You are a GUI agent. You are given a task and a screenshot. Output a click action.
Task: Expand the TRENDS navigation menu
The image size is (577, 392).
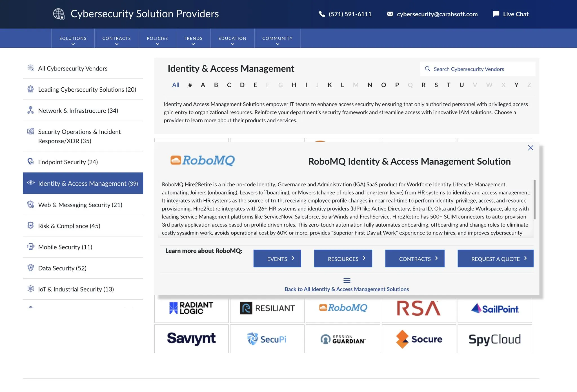(193, 38)
